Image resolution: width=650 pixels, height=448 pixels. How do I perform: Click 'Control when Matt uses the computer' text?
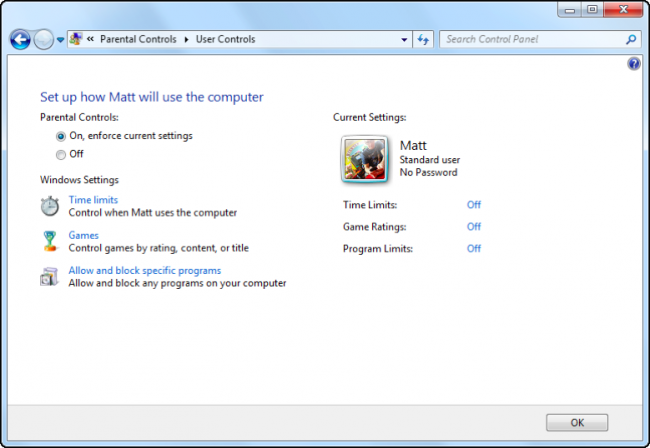tap(153, 213)
